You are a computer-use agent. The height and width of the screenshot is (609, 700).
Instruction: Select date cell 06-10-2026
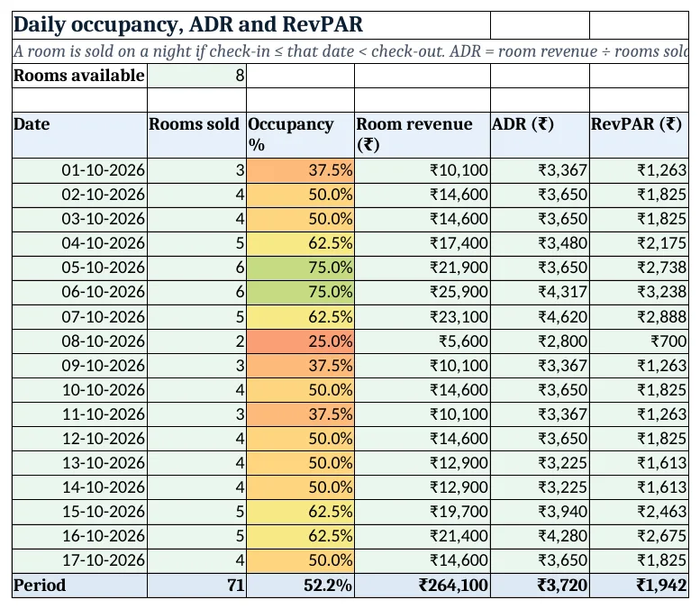pyautogui.click(x=79, y=293)
